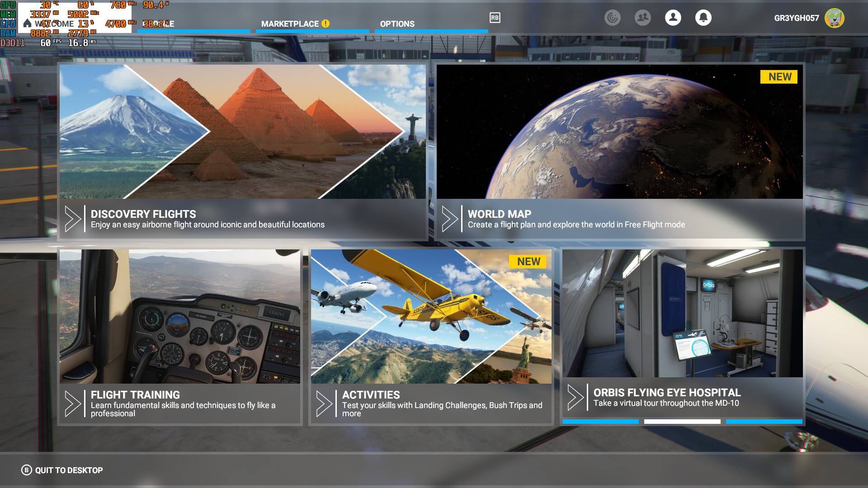Screen dimensions: 868x488
Task: Open the user profile account icon
Action: tap(673, 18)
